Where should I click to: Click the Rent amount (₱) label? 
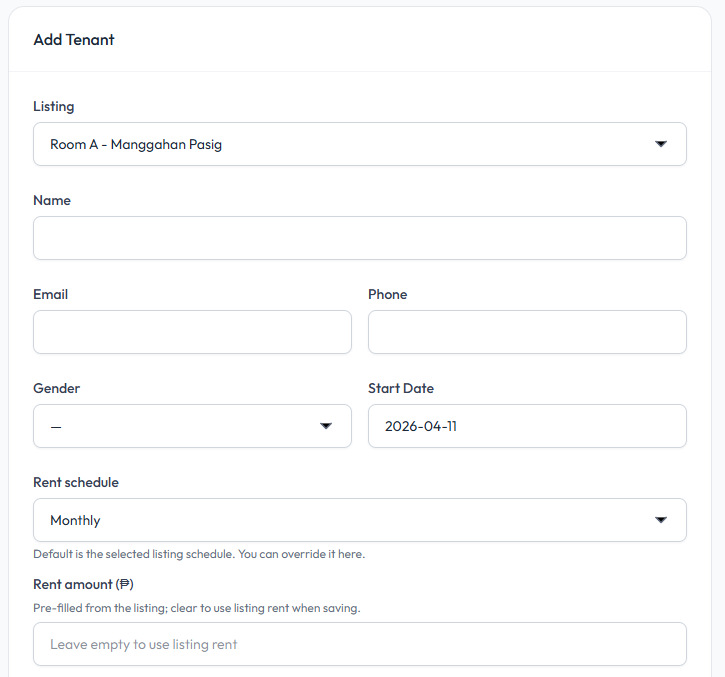[x=83, y=584]
